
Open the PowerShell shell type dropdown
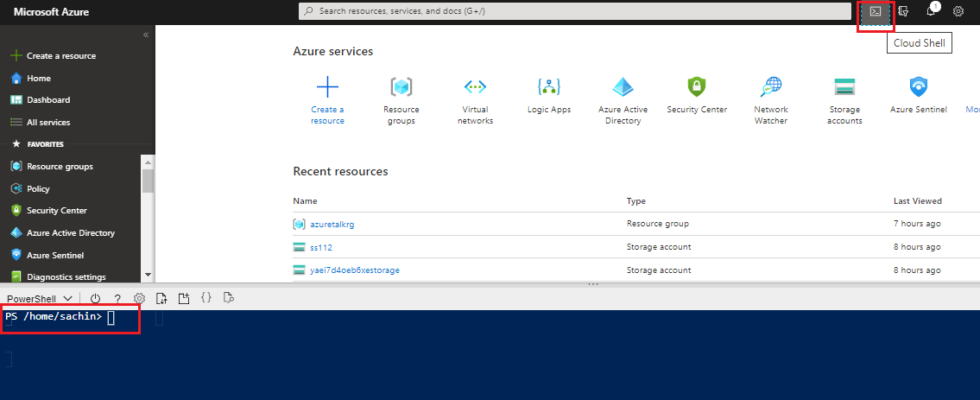pos(40,299)
